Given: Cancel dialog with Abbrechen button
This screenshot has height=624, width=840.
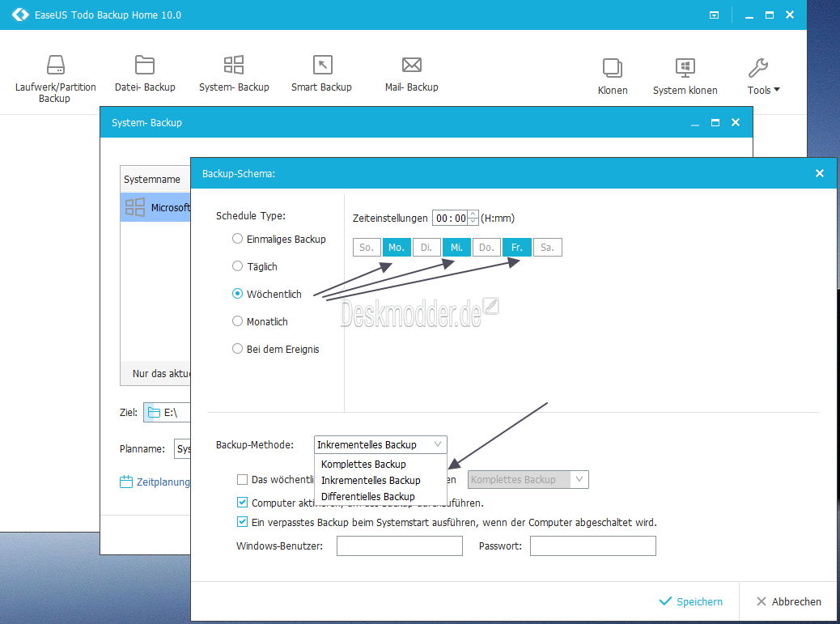Looking at the screenshot, I should (788, 601).
